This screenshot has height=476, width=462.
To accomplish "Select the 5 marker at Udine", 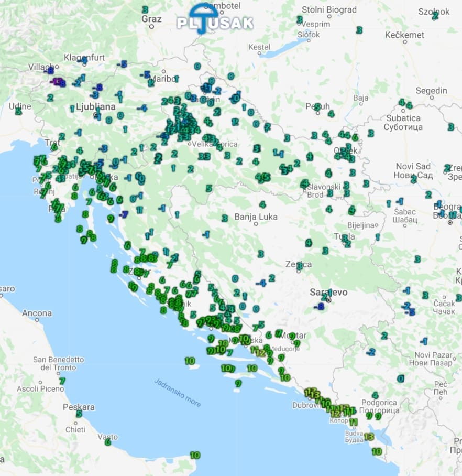I will 18,111.
